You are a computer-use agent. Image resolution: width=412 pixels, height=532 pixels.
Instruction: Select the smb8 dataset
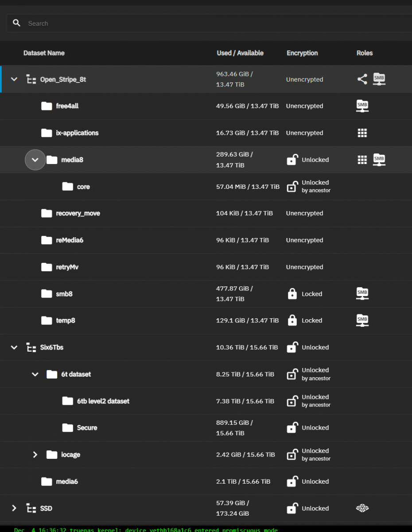coord(206,293)
